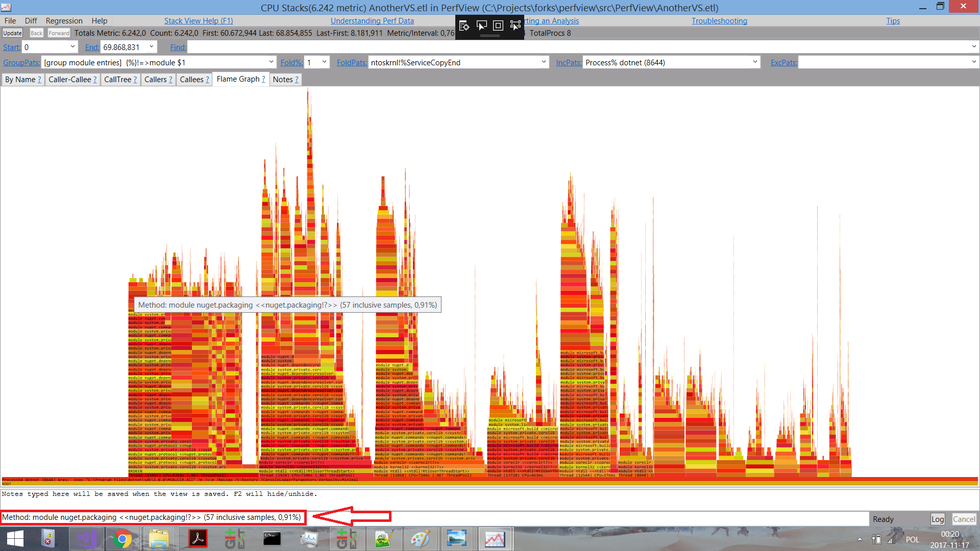
Task: Open the terminal application from the taskbar
Action: (x=272, y=538)
